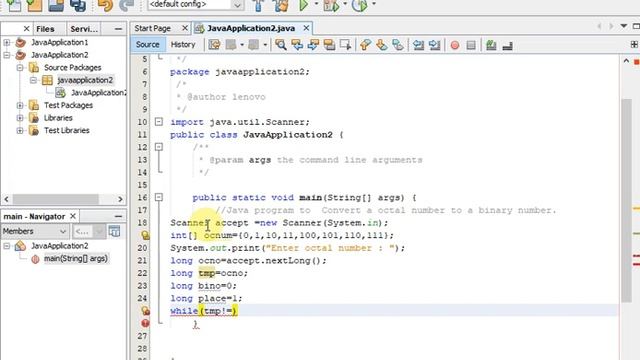Open the Members combo box
Image resolution: width=640 pixels, height=360 pixels.
click(35, 231)
